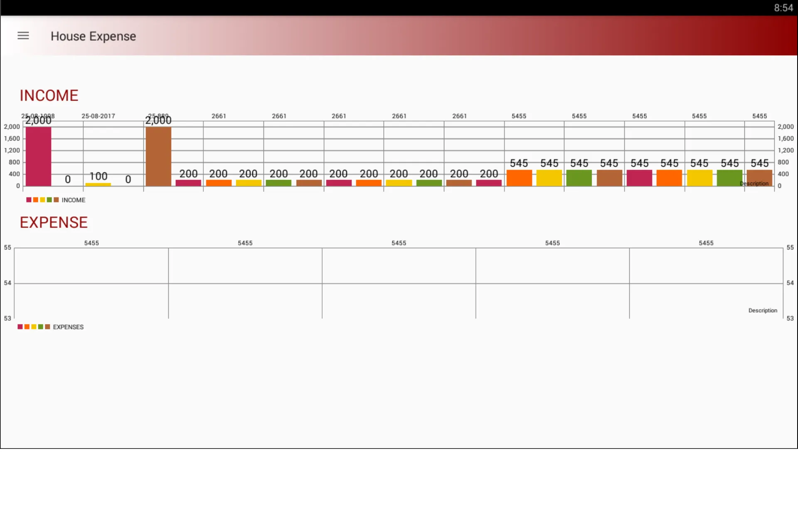Screen dimensions: 798x532
Task: Click the crimson INCOME legend swatch
Action: tap(29, 200)
